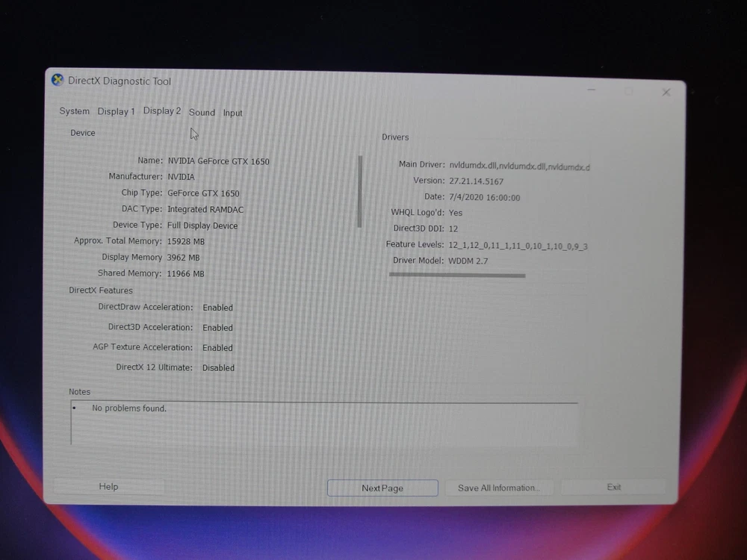This screenshot has width=747, height=560.
Task: Click the Exit button
Action: click(x=613, y=488)
